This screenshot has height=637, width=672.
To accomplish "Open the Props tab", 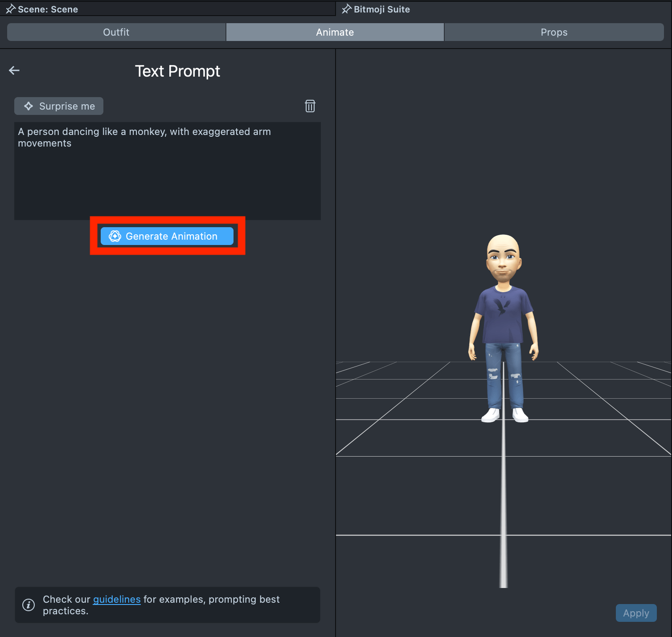I will tap(553, 32).
